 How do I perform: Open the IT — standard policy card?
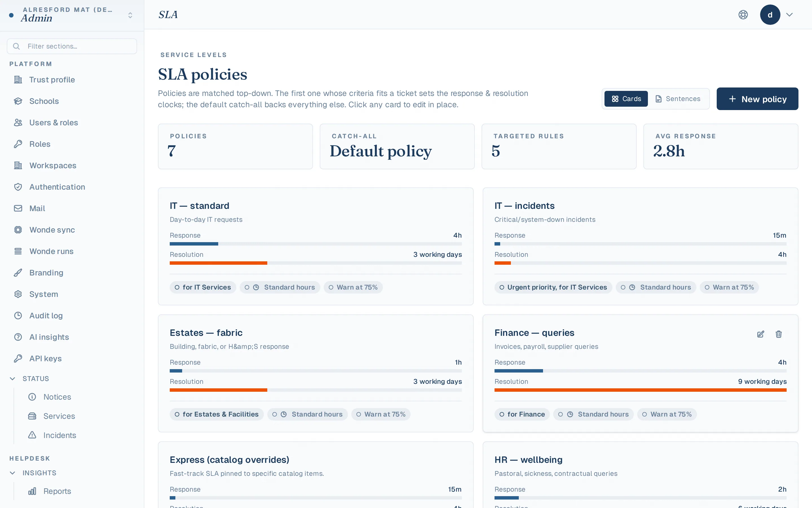[x=315, y=246]
